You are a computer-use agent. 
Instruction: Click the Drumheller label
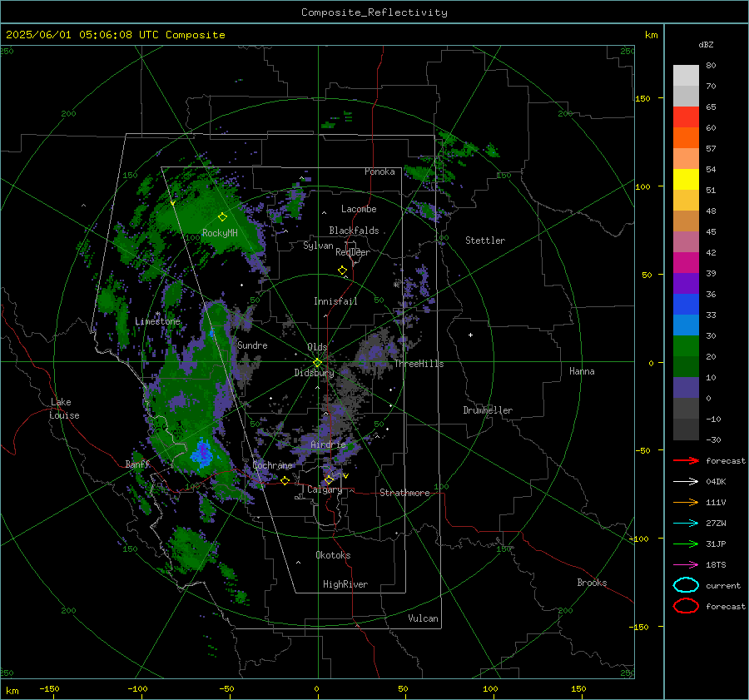pos(488,410)
